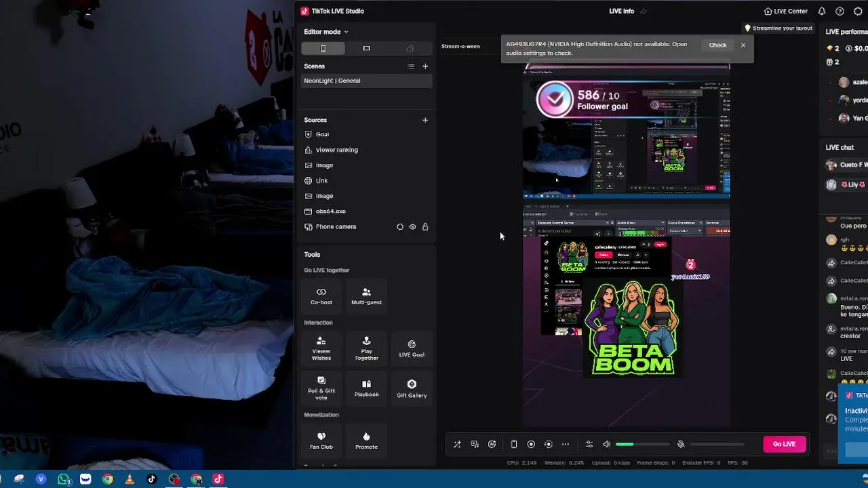Open the black TikTok taskbar icon

151,479
